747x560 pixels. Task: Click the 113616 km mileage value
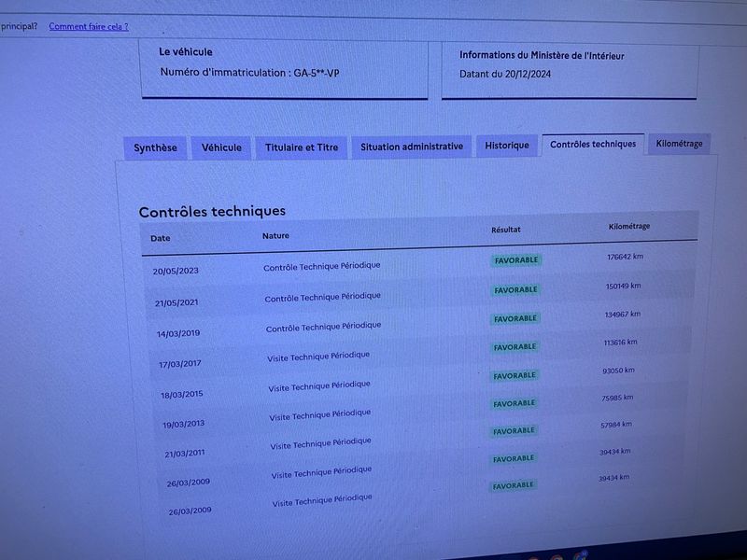pyautogui.click(x=620, y=343)
